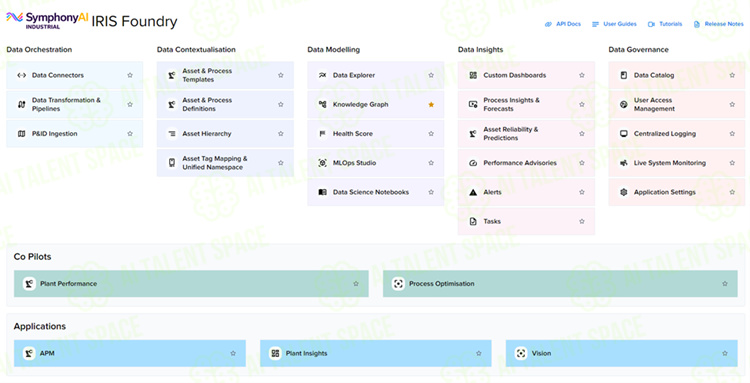Launch the Plant Insights label

point(306,353)
